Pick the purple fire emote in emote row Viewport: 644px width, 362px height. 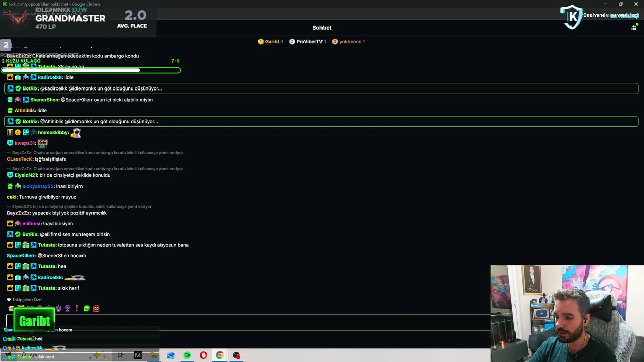(x=58, y=308)
